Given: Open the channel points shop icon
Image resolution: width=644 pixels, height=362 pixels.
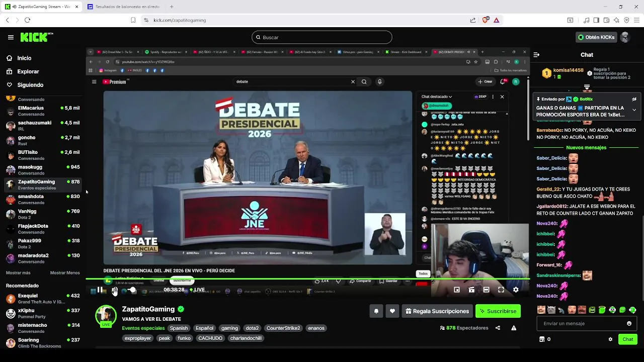Looking at the screenshot, I should point(542,339).
